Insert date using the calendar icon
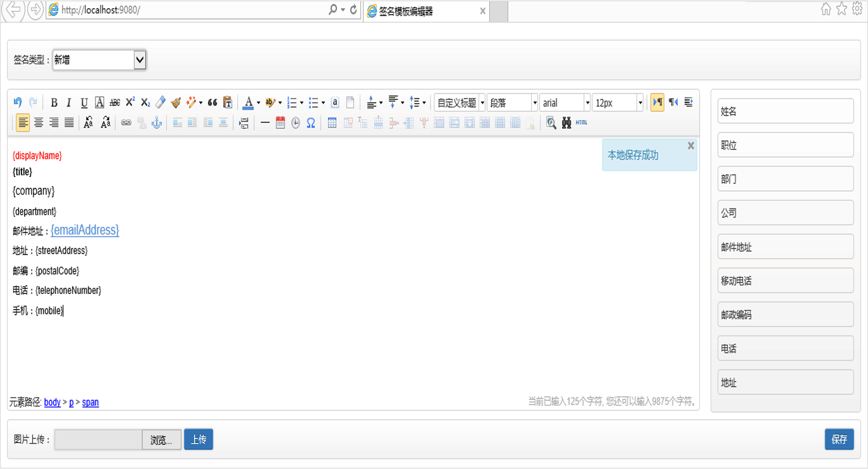868x469 pixels. [x=281, y=123]
